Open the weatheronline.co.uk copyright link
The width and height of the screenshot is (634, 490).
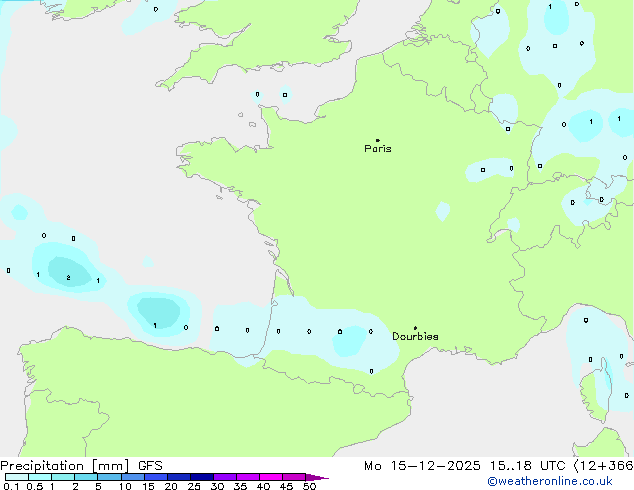tap(550, 481)
